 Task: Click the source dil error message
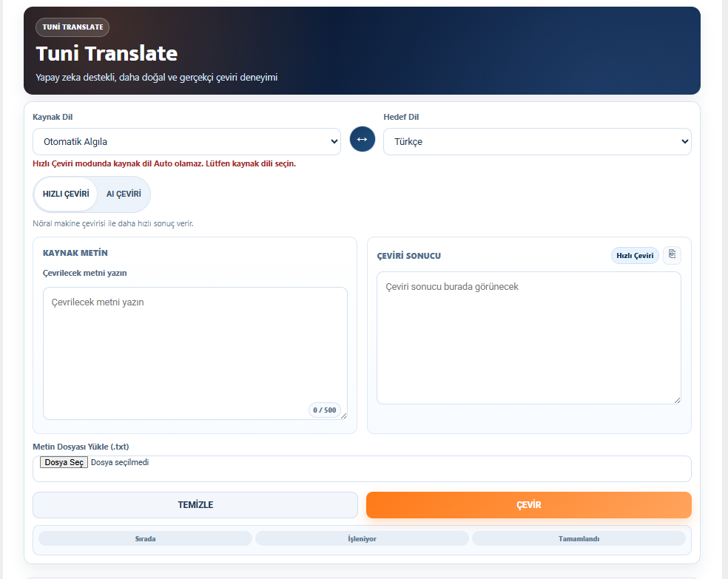click(x=164, y=163)
